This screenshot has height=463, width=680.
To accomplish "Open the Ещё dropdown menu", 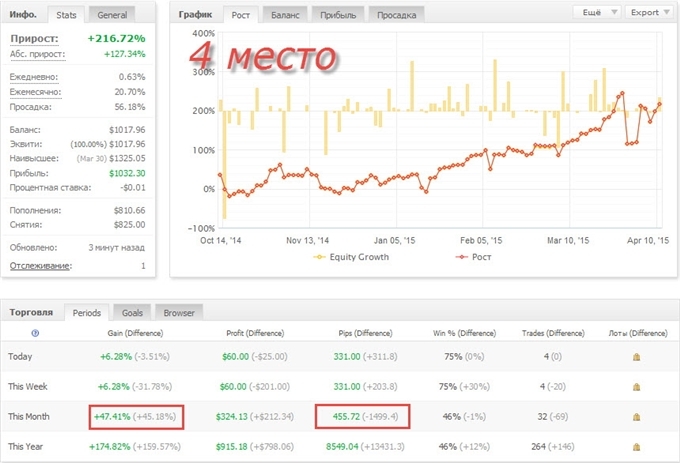I will coord(597,13).
